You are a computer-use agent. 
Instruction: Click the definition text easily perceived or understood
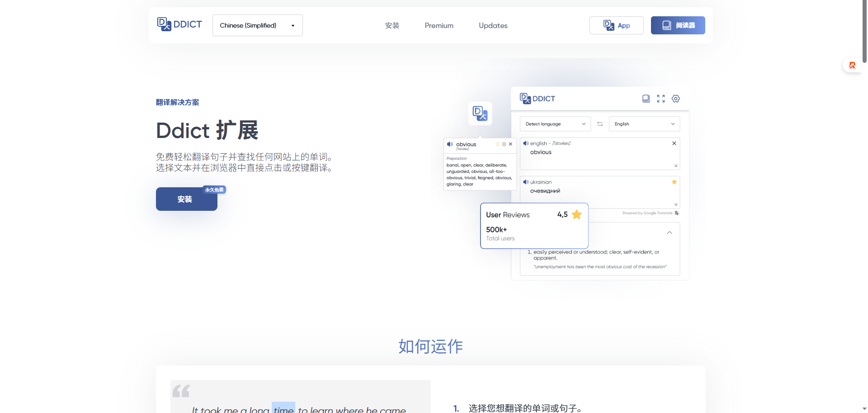[596, 255]
